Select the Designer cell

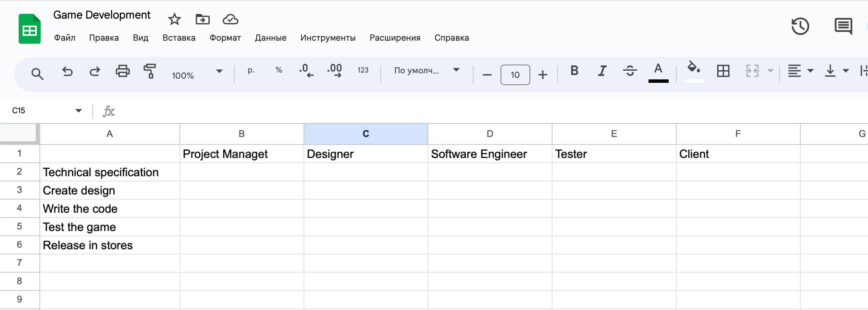point(366,154)
